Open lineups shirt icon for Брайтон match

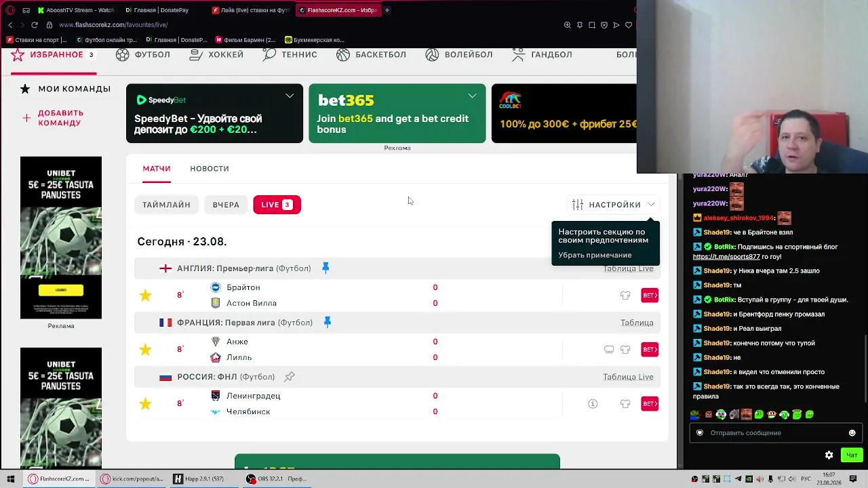tap(625, 296)
